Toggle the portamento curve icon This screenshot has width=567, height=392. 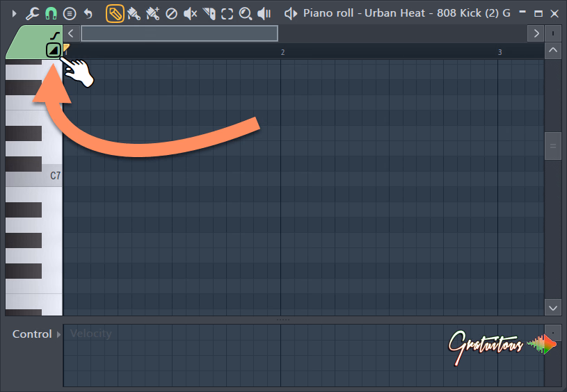tap(55, 35)
